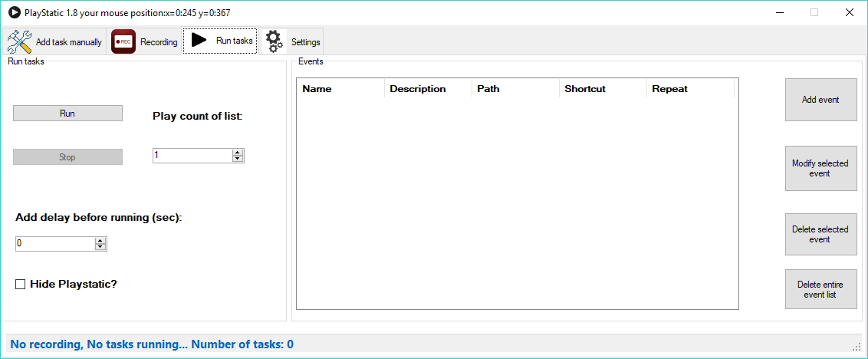Viewport: 868px width, 359px height.
Task: Click Delete selected event button
Action: 821,235
